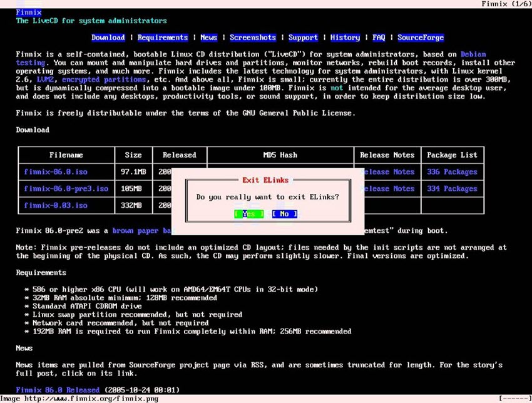Viewport: 532px width, 403px height.
Task: Click the Size column header
Action: coord(133,155)
